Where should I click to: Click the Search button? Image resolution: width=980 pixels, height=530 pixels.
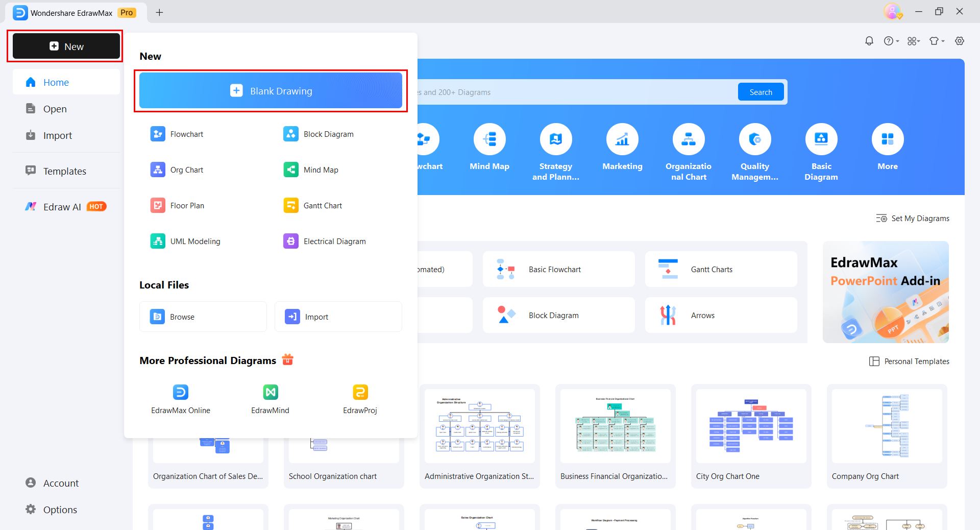pos(761,92)
